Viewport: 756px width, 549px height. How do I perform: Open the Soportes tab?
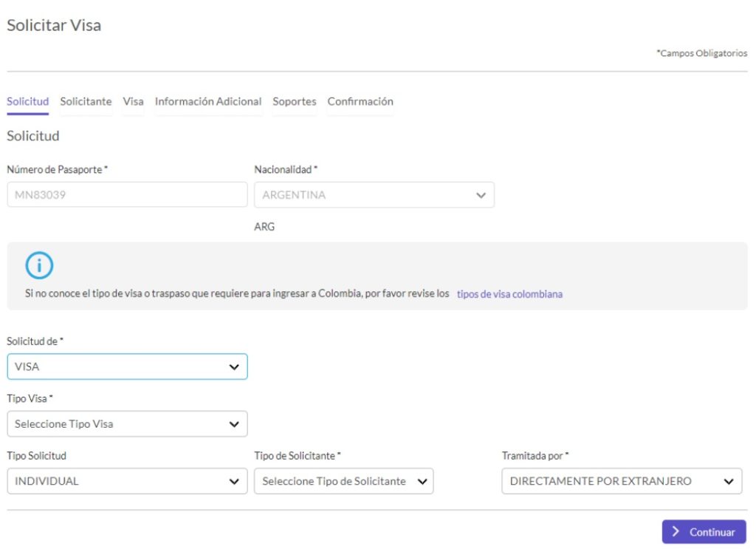(x=294, y=102)
